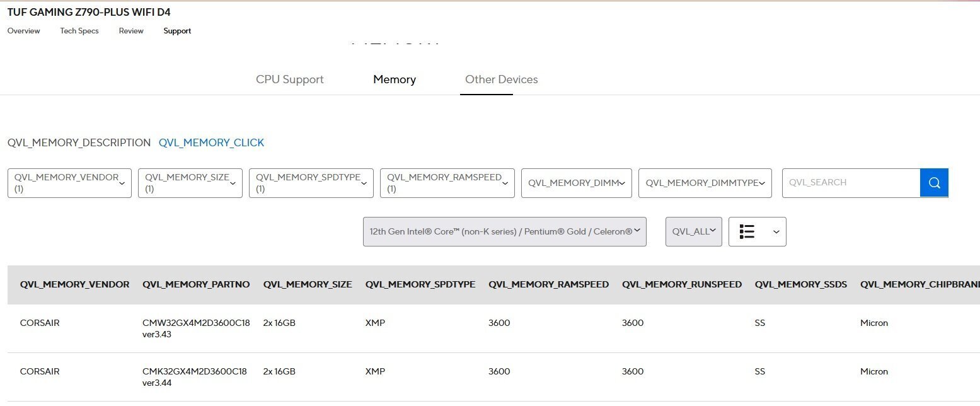Click the QVL_MEMORY_CLICK link
The height and width of the screenshot is (406, 980).
click(x=212, y=142)
